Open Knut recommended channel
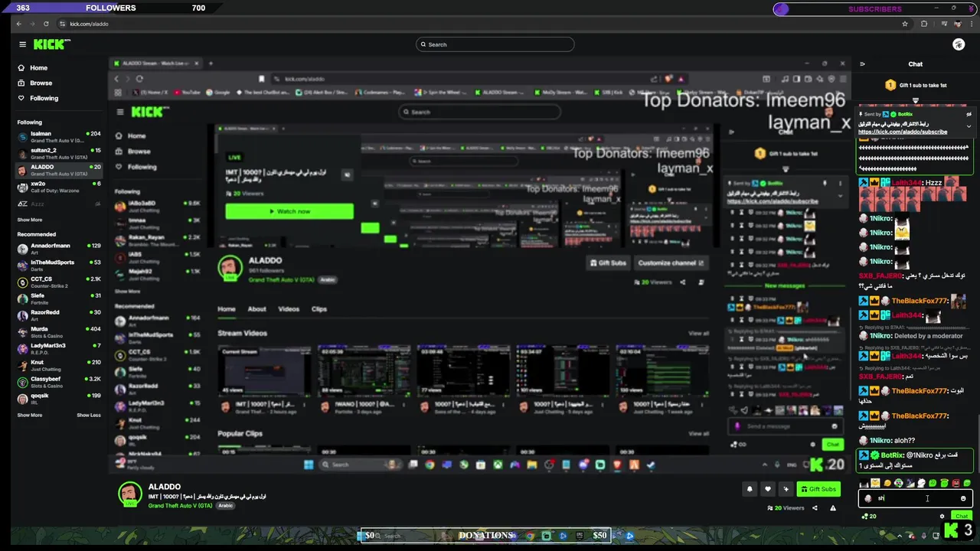Screen dimensions: 980x551 [60, 365]
